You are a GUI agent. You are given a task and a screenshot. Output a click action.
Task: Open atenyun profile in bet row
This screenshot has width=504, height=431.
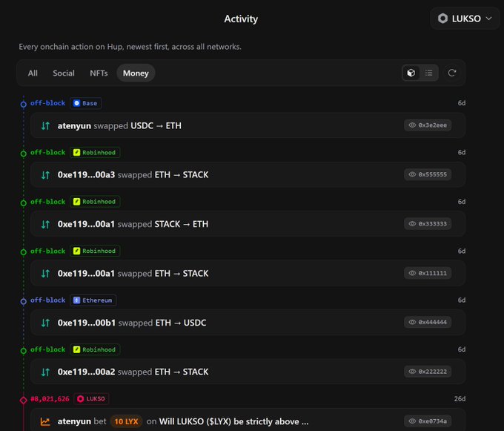pyautogui.click(x=74, y=421)
